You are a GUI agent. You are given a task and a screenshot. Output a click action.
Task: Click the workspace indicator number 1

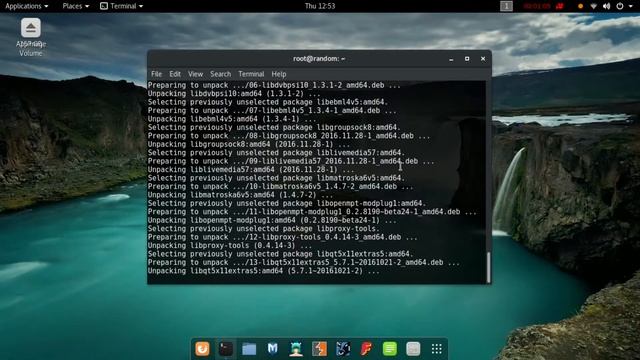pyautogui.click(x=506, y=6)
